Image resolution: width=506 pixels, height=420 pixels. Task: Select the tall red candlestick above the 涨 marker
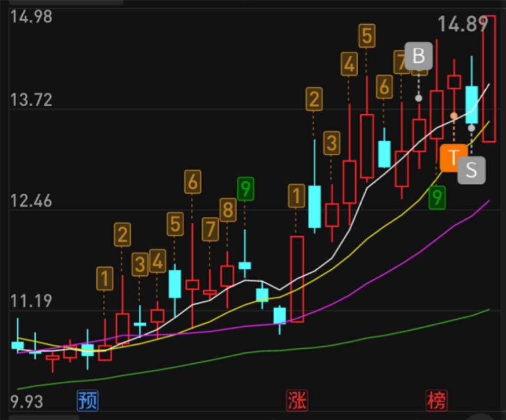297,279
